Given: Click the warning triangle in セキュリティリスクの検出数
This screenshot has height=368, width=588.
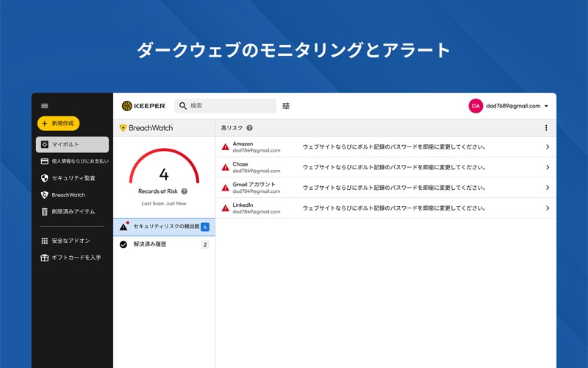Looking at the screenshot, I should (123, 227).
